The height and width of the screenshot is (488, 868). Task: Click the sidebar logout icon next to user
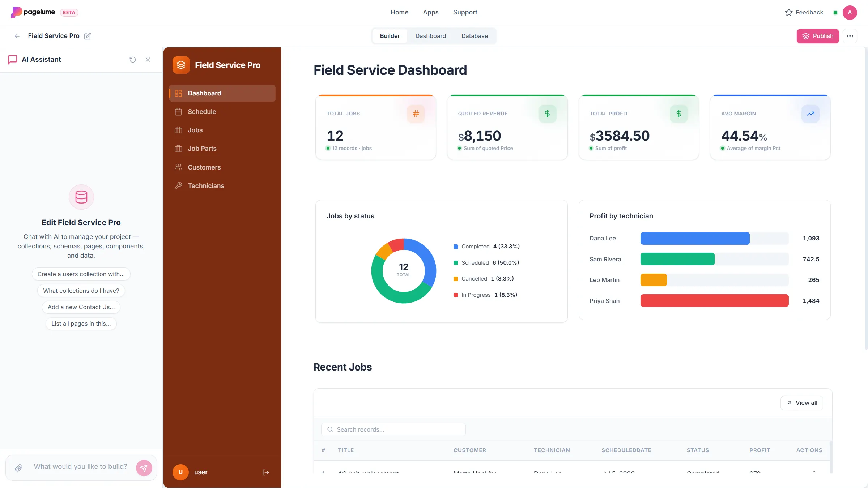pos(266,472)
